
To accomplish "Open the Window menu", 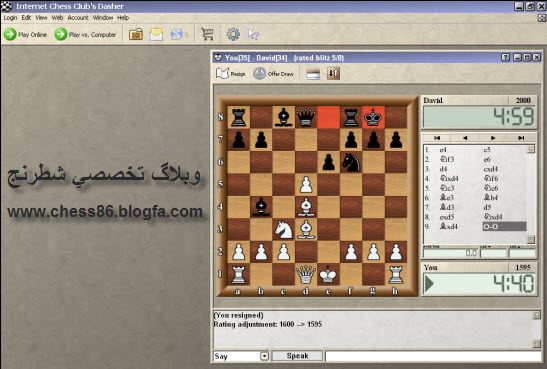I will 103,17.
